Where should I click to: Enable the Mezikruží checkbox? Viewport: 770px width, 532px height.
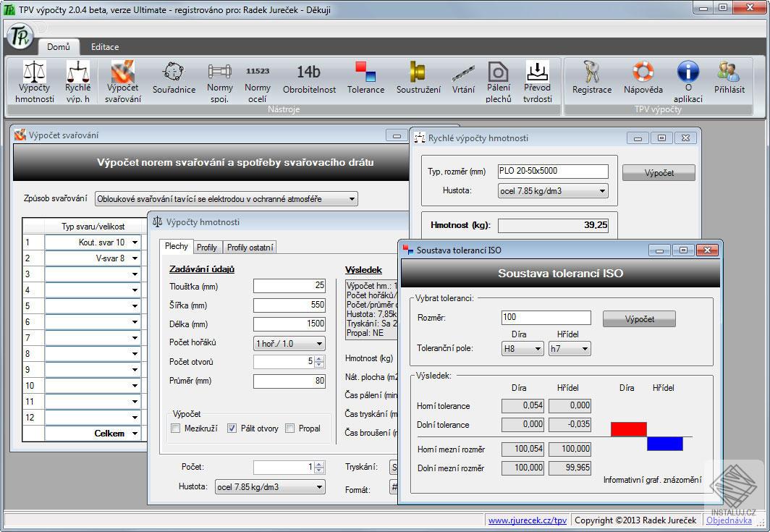pos(176,428)
